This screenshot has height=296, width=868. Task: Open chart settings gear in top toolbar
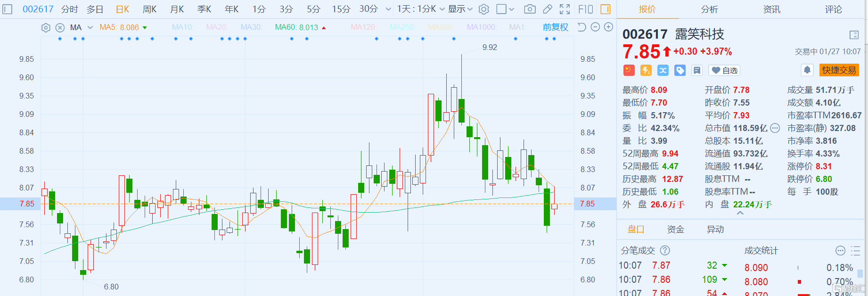click(483, 9)
